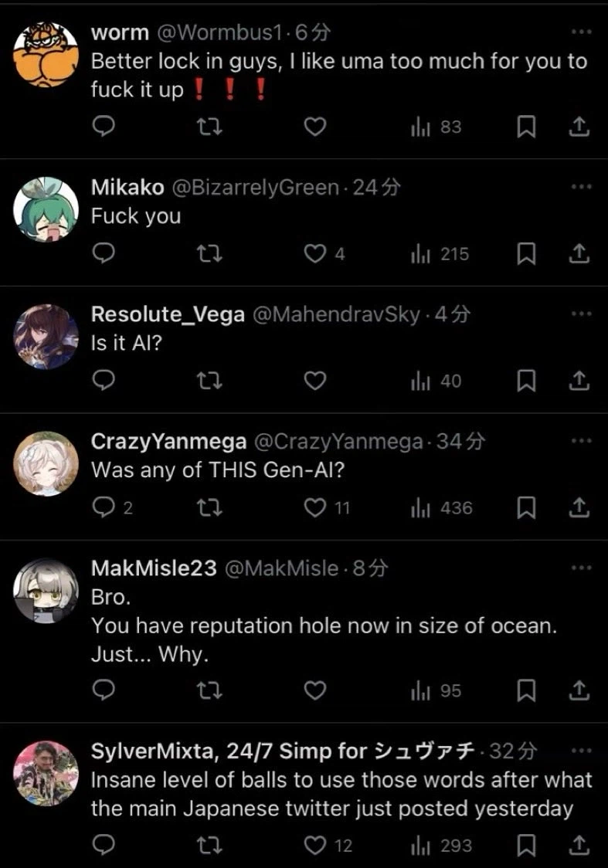Viewport: 608px width, 868px height.
Task: Bookmark worm's tweet
Action: (526, 127)
